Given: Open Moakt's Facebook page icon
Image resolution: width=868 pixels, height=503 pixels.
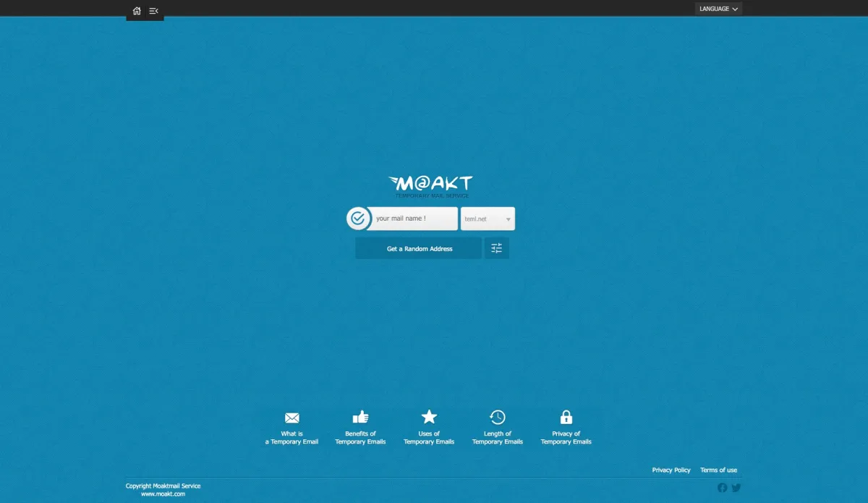Looking at the screenshot, I should coord(722,487).
